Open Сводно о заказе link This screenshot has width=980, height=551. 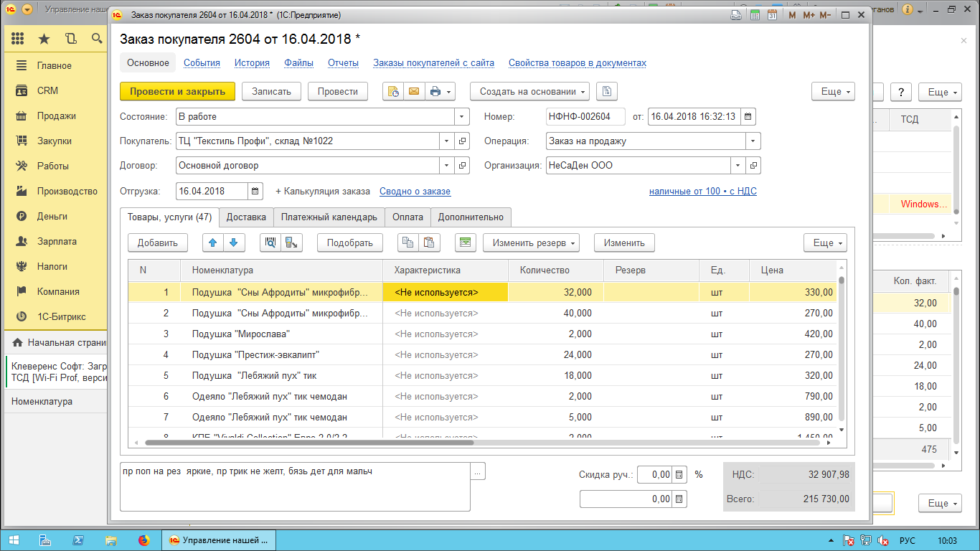click(415, 192)
